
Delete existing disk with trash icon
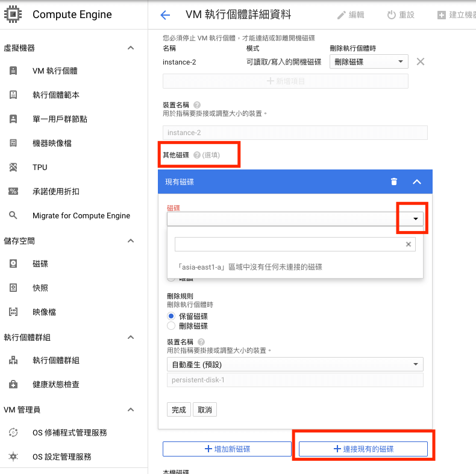[x=393, y=182]
